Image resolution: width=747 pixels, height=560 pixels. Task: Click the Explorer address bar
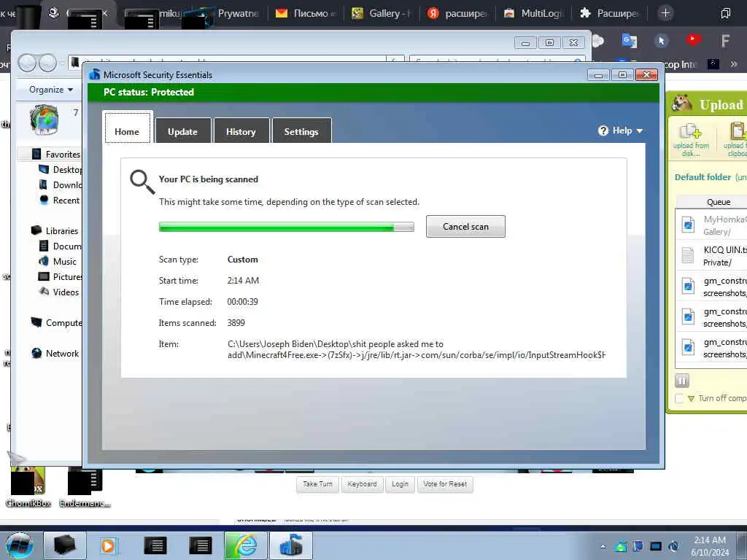[x=228, y=61]
